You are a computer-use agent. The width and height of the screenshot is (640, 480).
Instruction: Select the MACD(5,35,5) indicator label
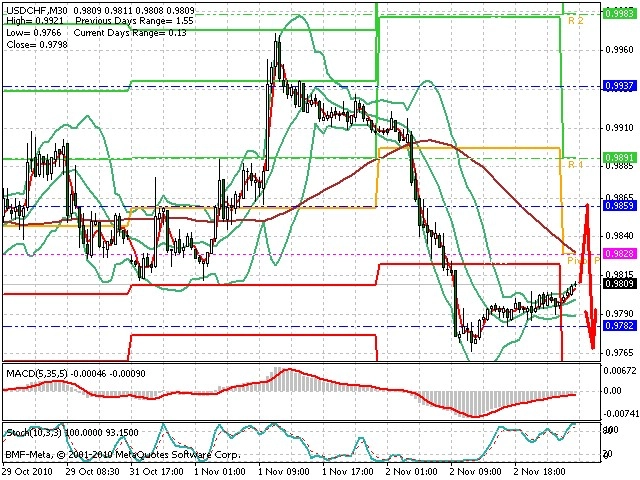coord(37,373)
